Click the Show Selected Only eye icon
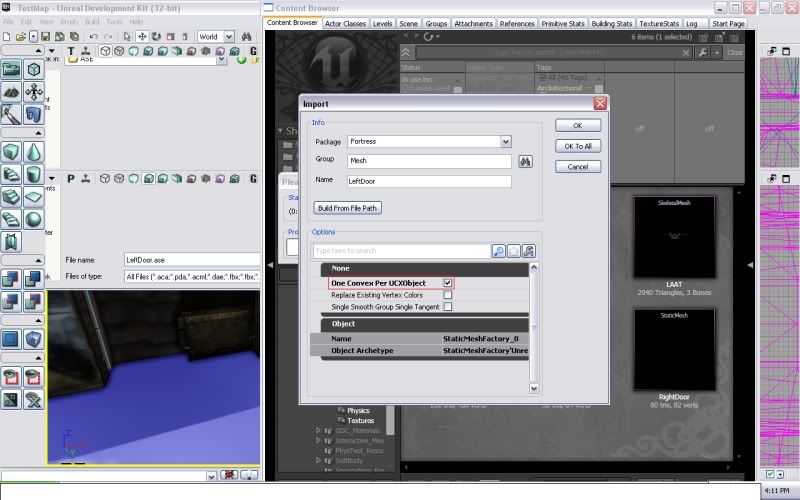 pyautogui.click(x=11, y=377)
